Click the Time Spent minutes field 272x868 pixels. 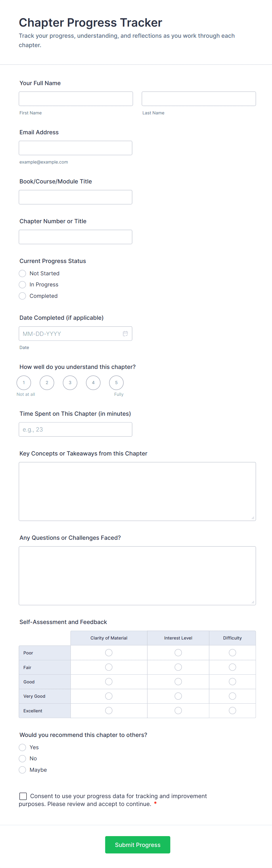click(x=75, y=429)
